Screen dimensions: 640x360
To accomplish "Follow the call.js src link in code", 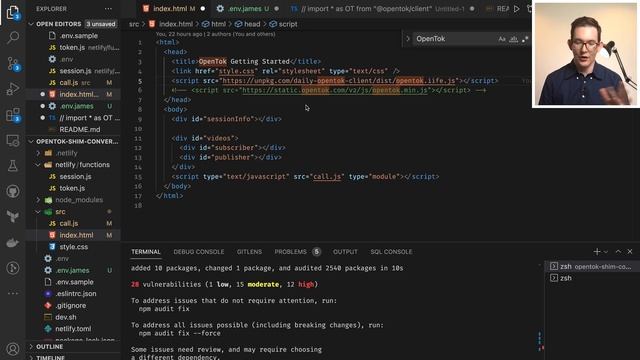I will pyautogui.click(x=327, y=177).
